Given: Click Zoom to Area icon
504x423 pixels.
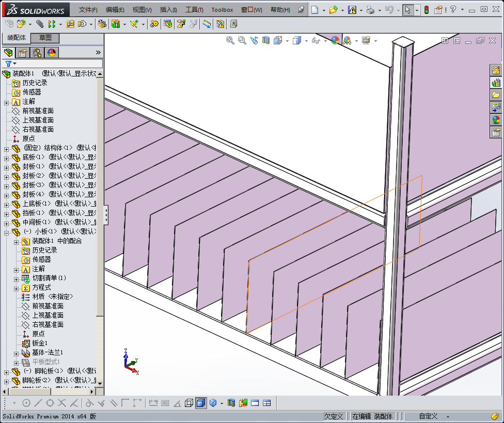Looking at the screenshot, I should pos(242,40).
